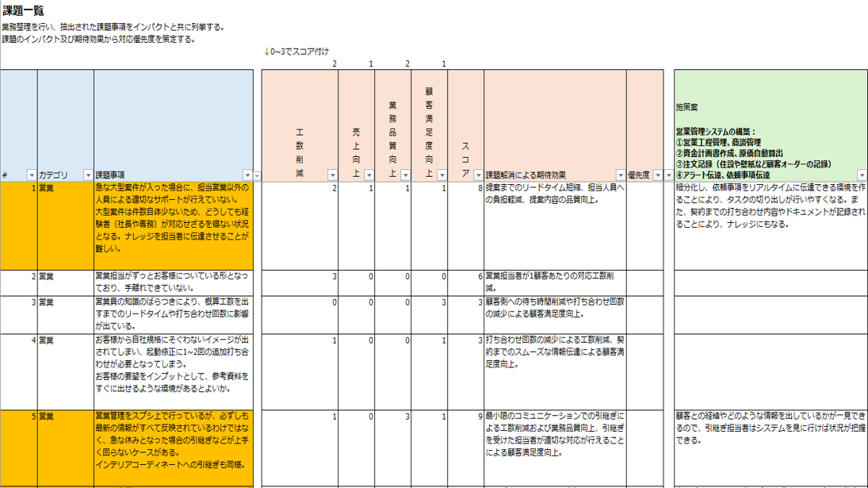Select the row number 2 cell

(x=19, y=283)
